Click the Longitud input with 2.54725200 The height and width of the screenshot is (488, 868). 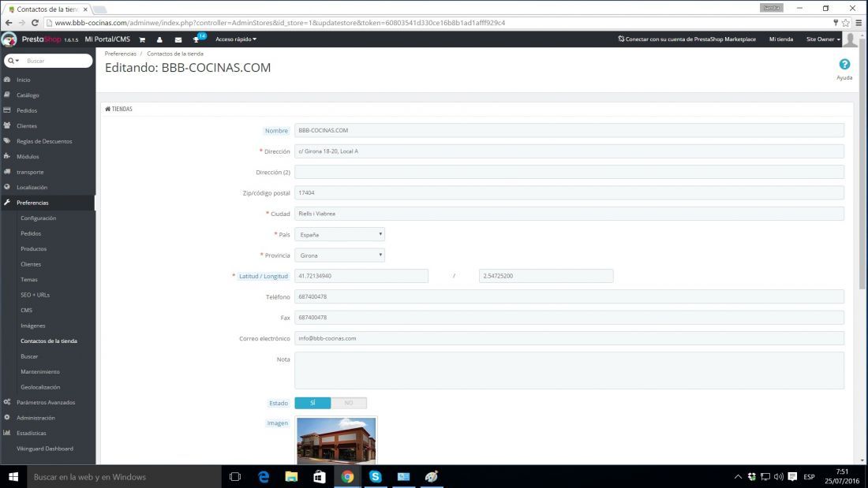[x=546, y=276]
